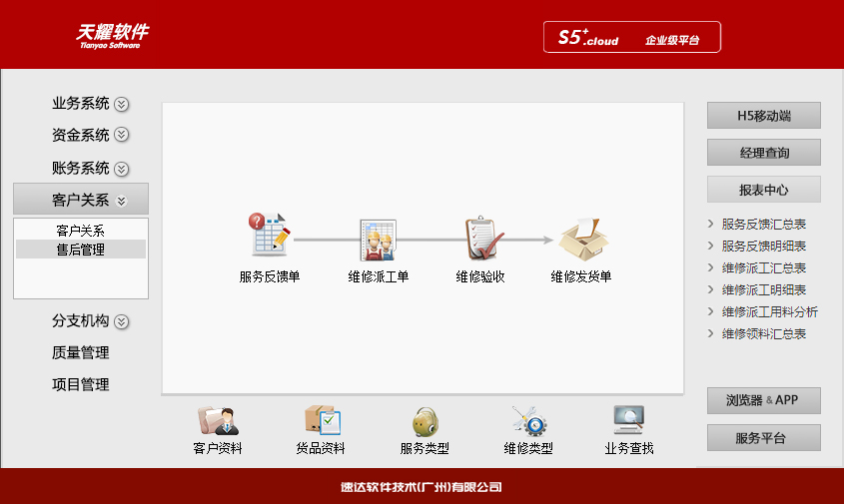Open the 服务类型 icon
The height and width of the screenshot is (504, 844).
(x=424, y=422)
